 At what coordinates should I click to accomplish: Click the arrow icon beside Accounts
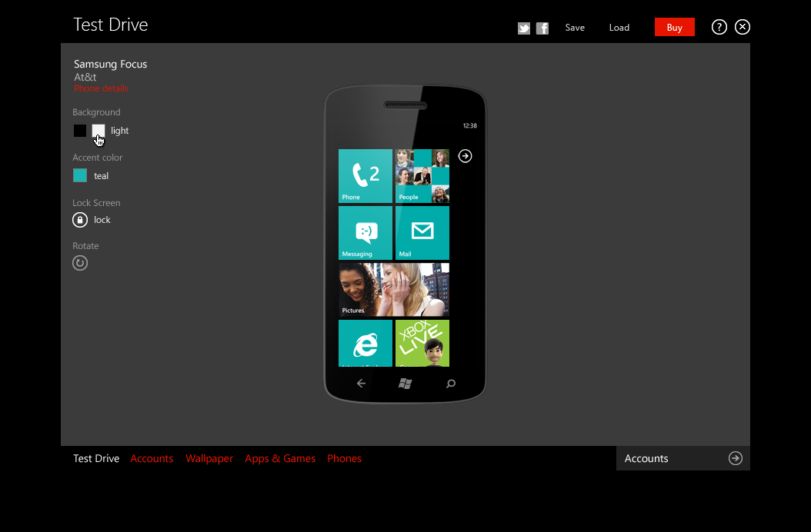coord(736,458)
